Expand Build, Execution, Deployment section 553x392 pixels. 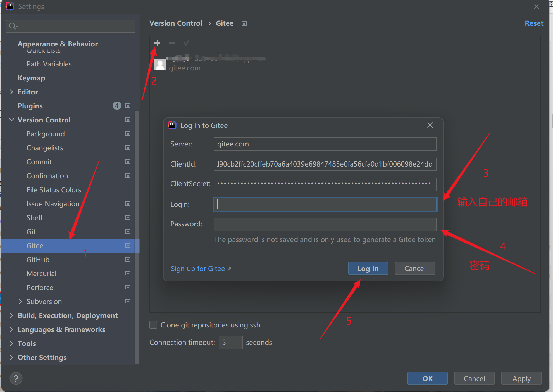pos(11,315)
